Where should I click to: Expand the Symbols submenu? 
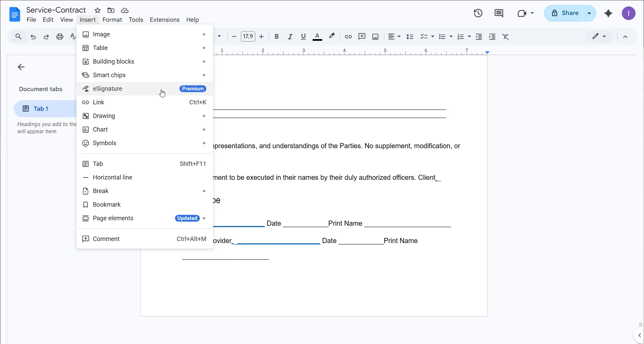coord(145,143)
